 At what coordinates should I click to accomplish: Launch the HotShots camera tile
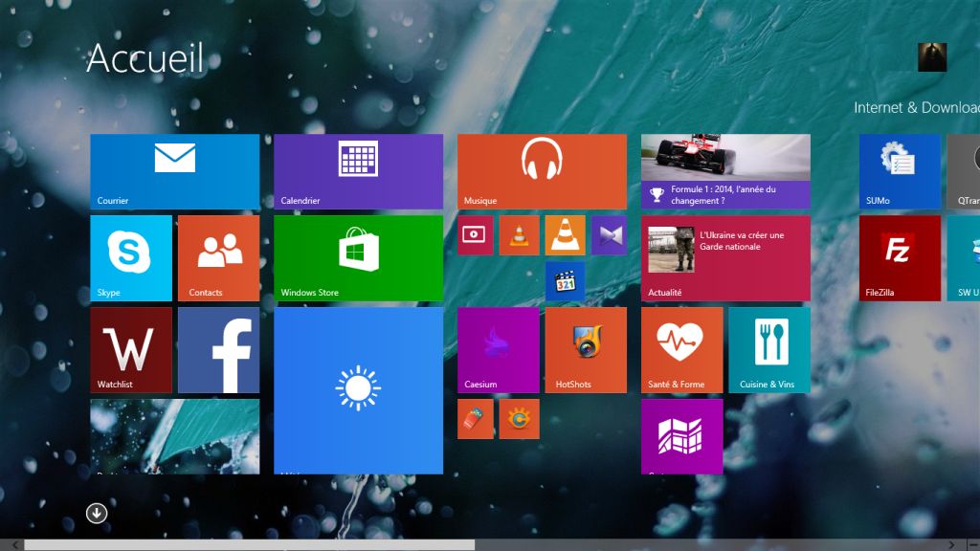586,350
